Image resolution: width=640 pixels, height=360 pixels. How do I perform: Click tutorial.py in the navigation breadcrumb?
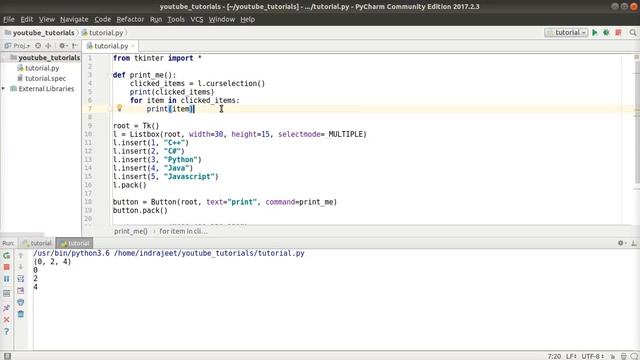[x=102, y=33]
